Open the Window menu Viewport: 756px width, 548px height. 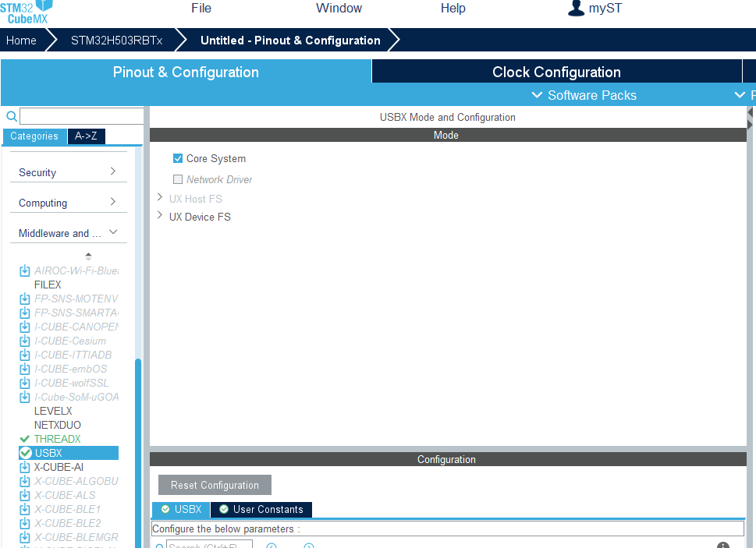(x=339, y=9)
